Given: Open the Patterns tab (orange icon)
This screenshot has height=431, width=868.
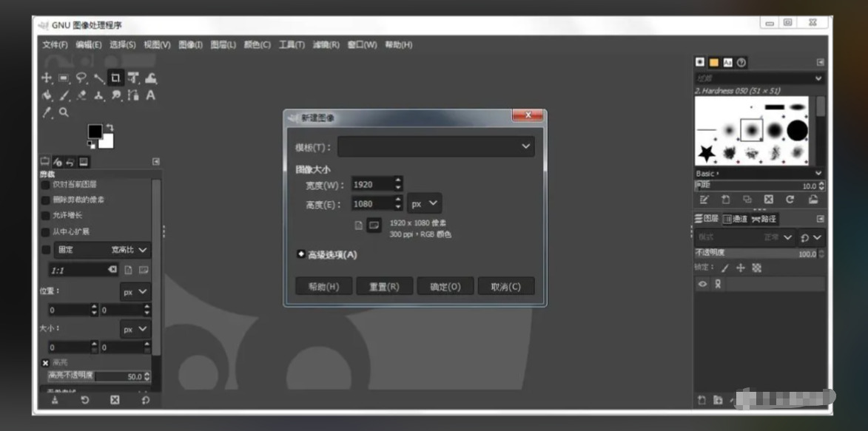Looking at the screenshot, I should click(714, 63).
